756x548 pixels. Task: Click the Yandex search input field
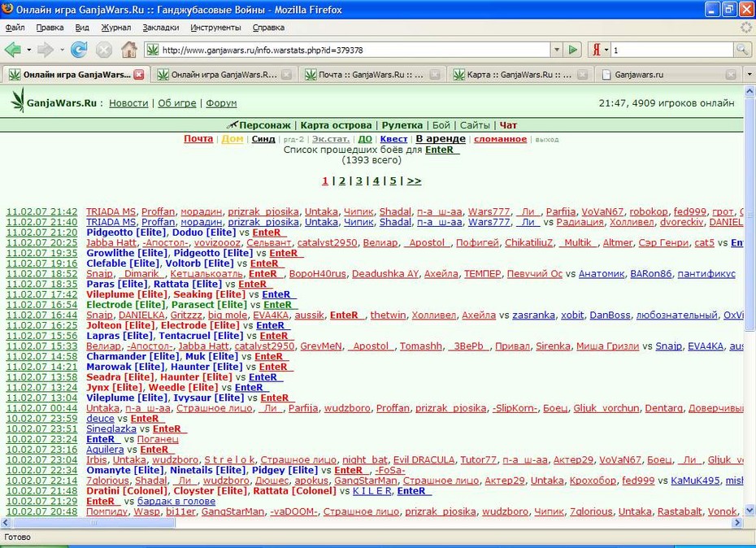(672, 50)
